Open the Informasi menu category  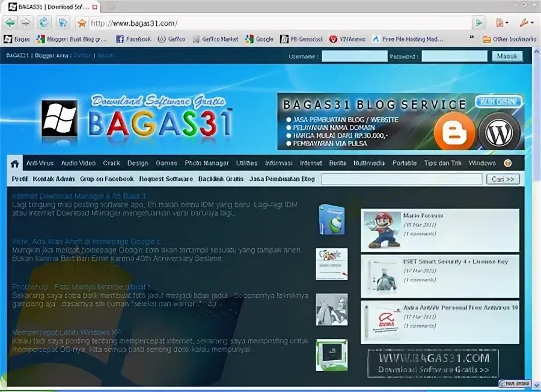click(x=279, y=163)
